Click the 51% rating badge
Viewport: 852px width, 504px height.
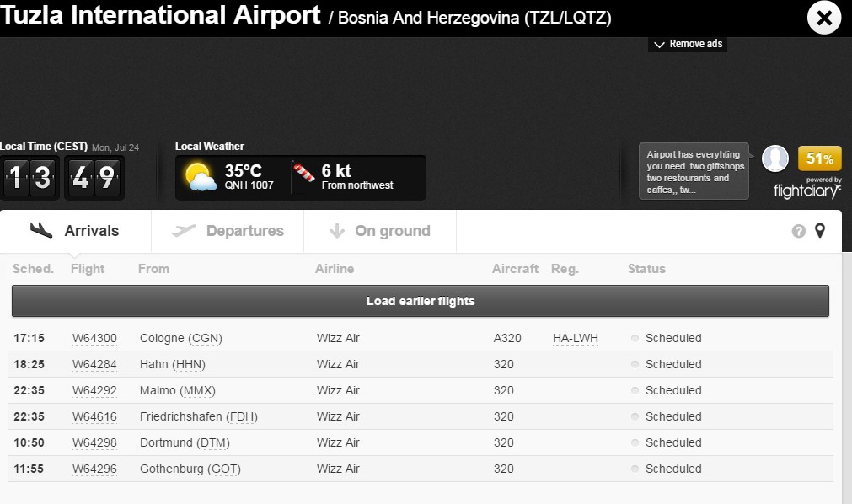click(819, 158)
